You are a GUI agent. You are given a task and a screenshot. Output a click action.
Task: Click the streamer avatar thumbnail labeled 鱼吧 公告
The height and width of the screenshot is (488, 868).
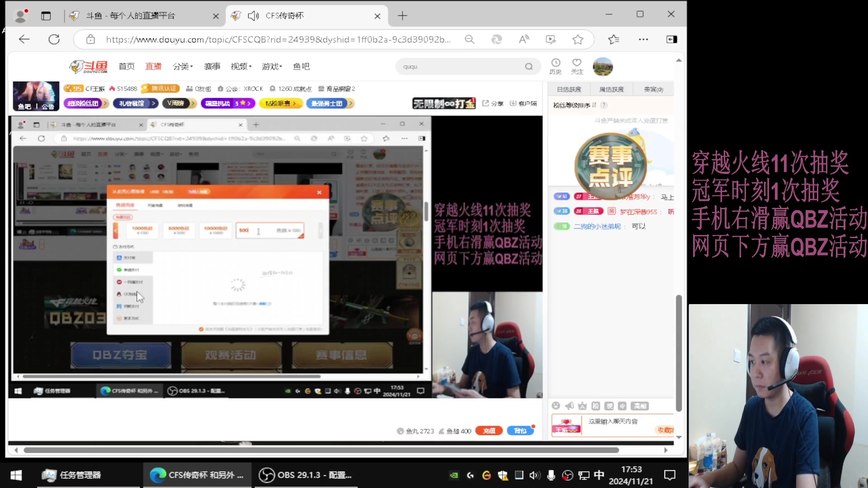click(x=36, y=96)
